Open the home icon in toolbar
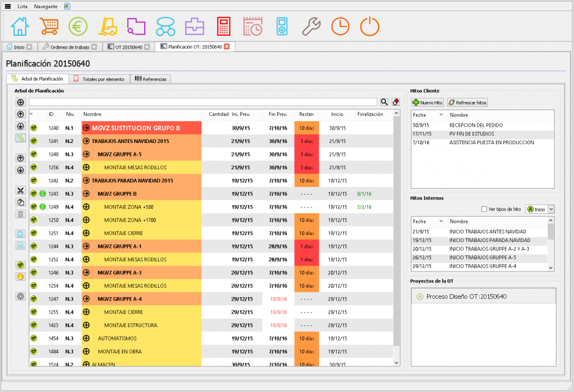574x392 pixels. 20,27
